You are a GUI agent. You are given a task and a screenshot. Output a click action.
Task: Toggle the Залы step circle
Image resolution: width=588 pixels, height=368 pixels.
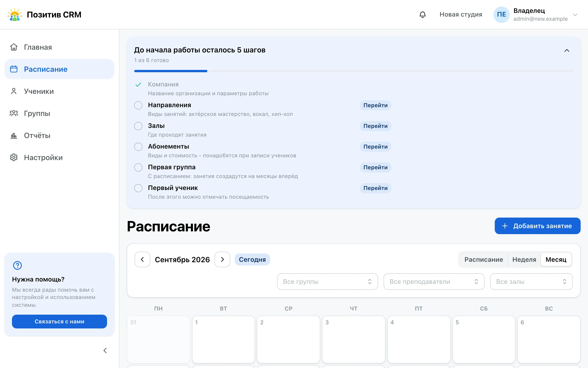coord(138,126)
